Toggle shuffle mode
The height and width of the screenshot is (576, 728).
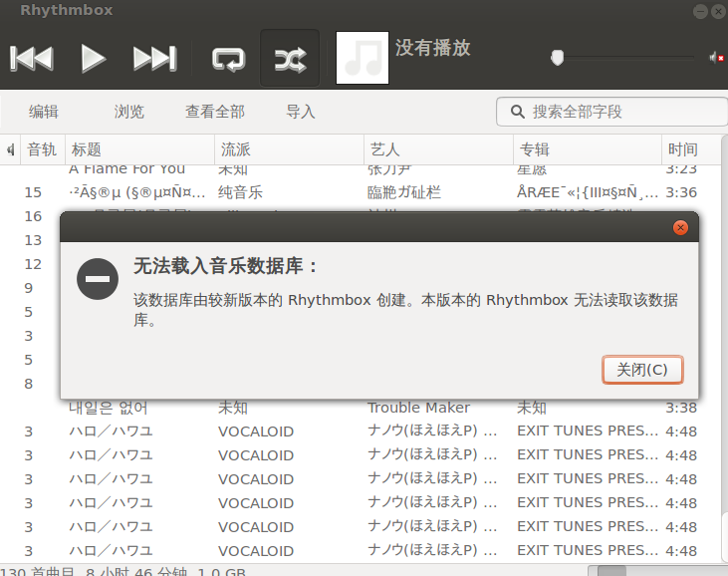coord(290,59)
